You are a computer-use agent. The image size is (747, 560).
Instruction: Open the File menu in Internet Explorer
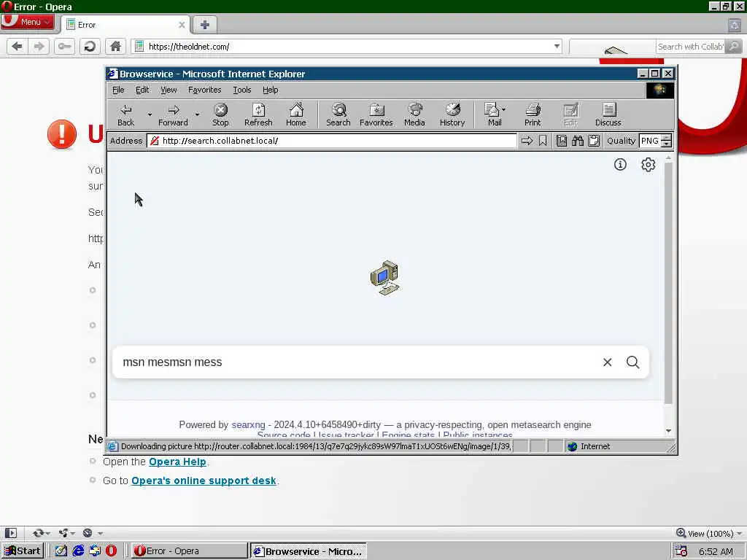pos(118,90)
